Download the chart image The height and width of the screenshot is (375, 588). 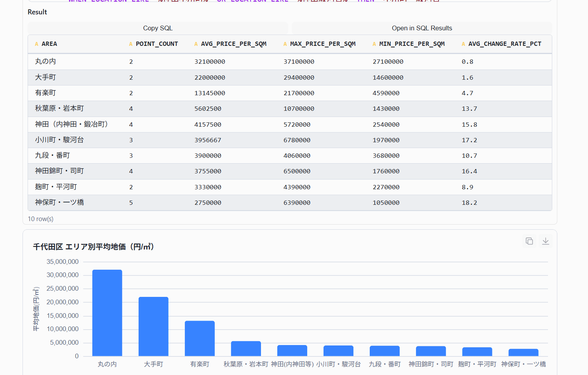[x=546, y=241]
